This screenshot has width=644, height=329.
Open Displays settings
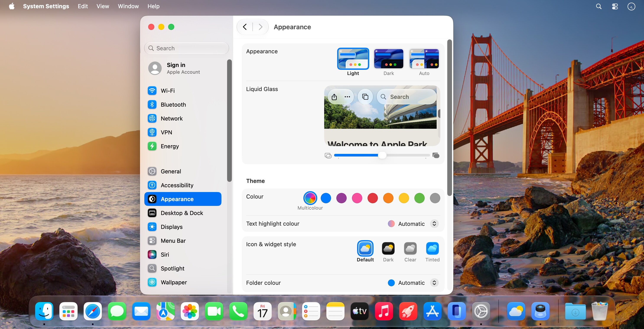coord(183,227)
